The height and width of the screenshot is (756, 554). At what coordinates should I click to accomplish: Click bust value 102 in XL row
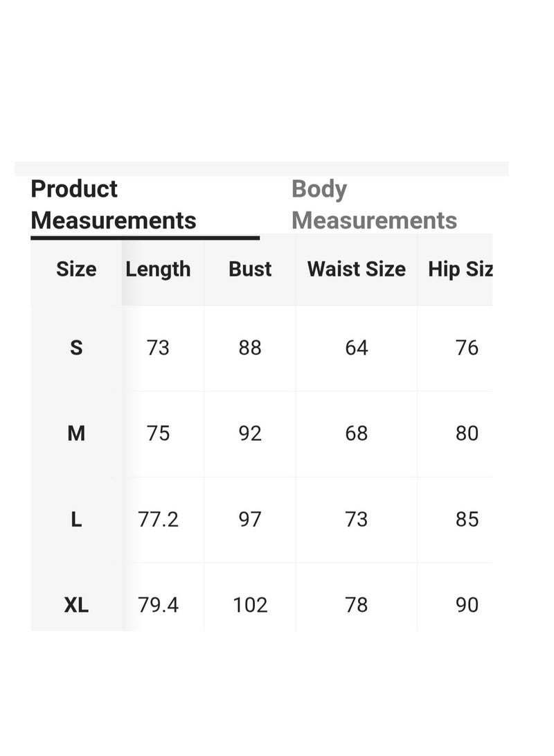point(250,605)
